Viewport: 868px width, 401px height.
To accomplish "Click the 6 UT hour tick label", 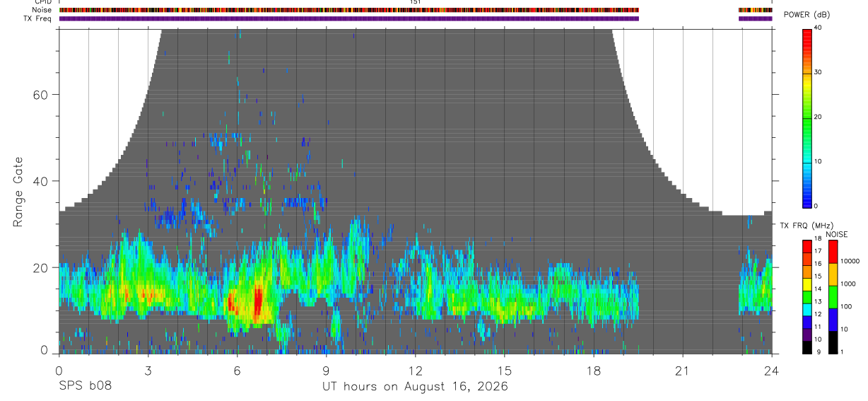I will tap(237, 371).
